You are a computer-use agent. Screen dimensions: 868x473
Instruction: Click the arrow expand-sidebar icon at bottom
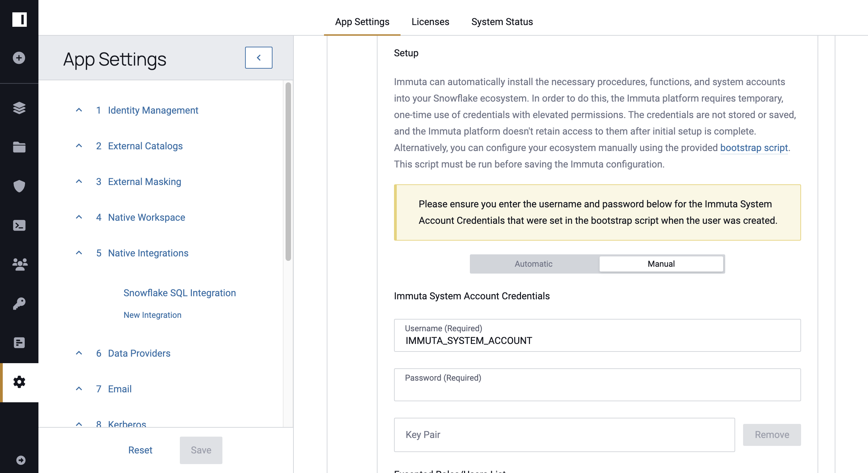click(21, 460)
